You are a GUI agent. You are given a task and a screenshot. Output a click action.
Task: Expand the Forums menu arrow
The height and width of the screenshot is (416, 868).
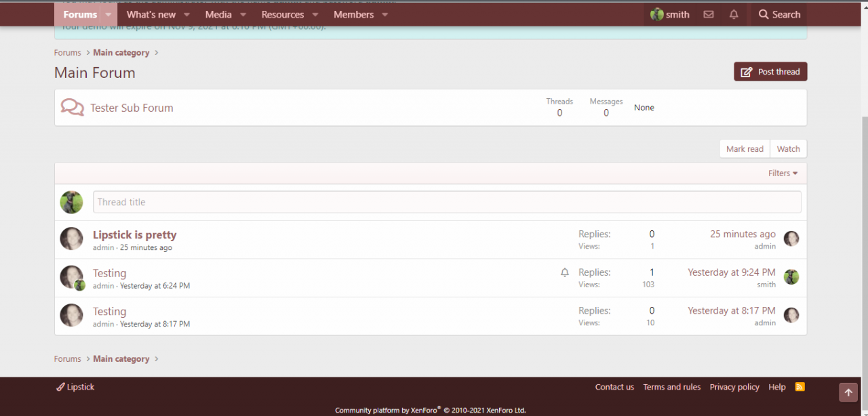pos(108,14)
